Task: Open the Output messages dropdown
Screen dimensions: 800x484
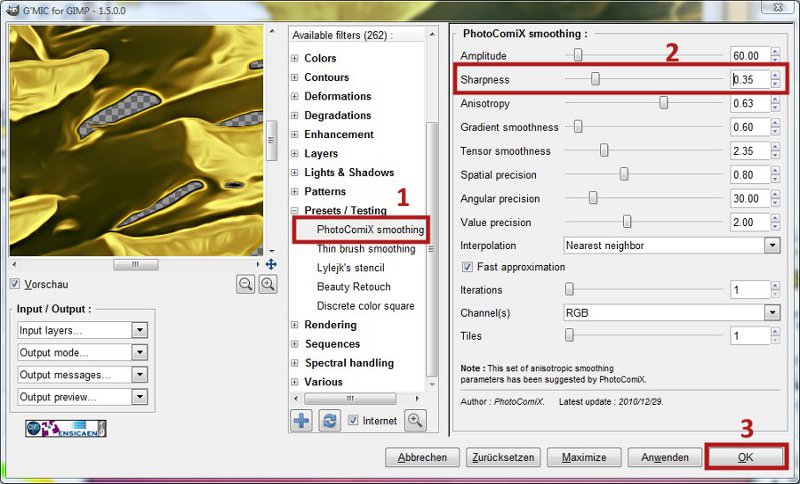Action: 83,375
